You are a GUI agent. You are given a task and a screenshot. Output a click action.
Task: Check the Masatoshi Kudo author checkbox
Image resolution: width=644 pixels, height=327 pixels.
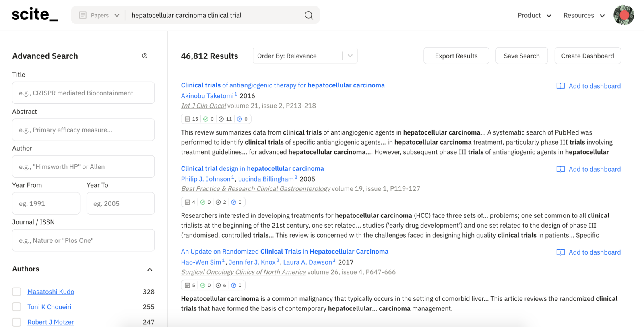17,291
